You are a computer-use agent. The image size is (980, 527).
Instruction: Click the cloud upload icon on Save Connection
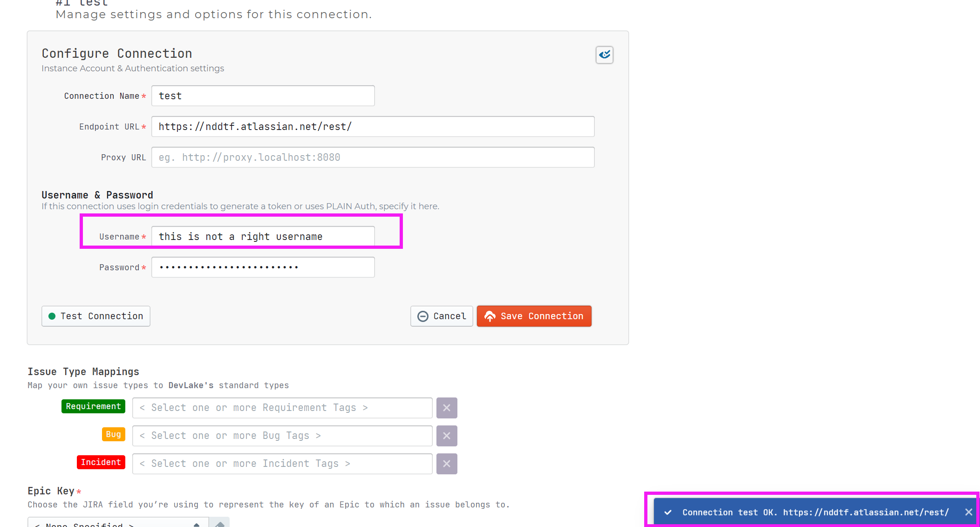point(490,316)
